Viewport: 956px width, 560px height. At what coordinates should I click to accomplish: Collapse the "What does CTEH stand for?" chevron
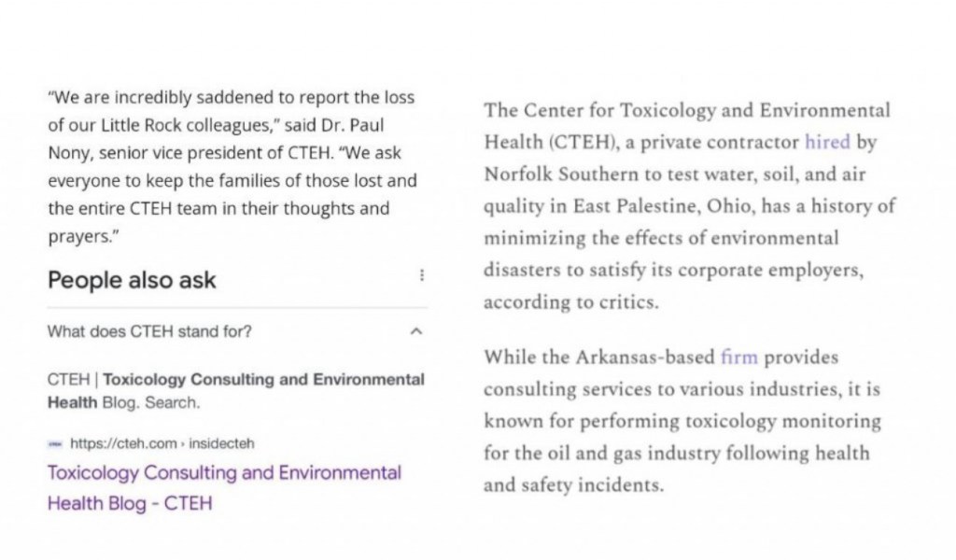pos(416,330)
